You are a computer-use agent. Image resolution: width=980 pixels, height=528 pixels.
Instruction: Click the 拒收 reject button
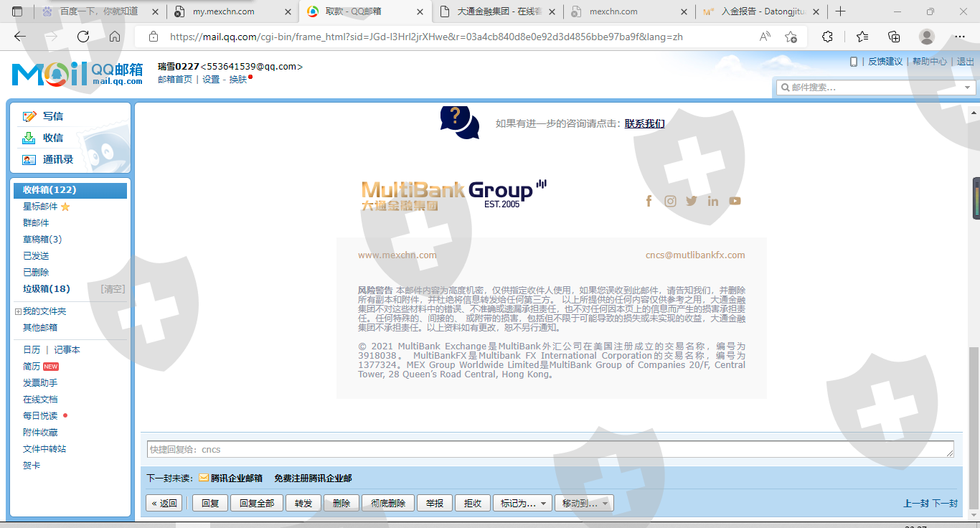click(x=473, y=504)
